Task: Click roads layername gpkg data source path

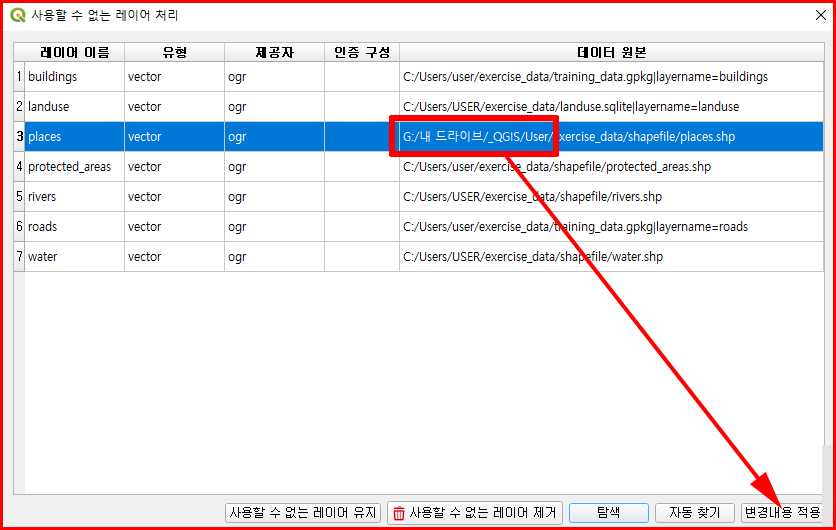Action: click(x=612, y=226)
